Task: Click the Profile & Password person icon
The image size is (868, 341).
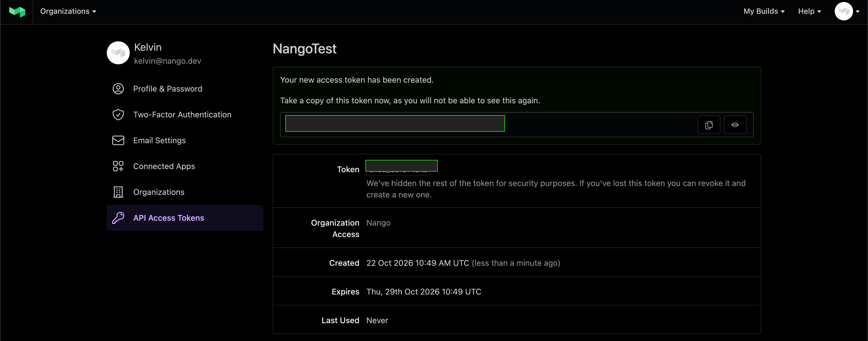Action: click(x=118, y=89)
